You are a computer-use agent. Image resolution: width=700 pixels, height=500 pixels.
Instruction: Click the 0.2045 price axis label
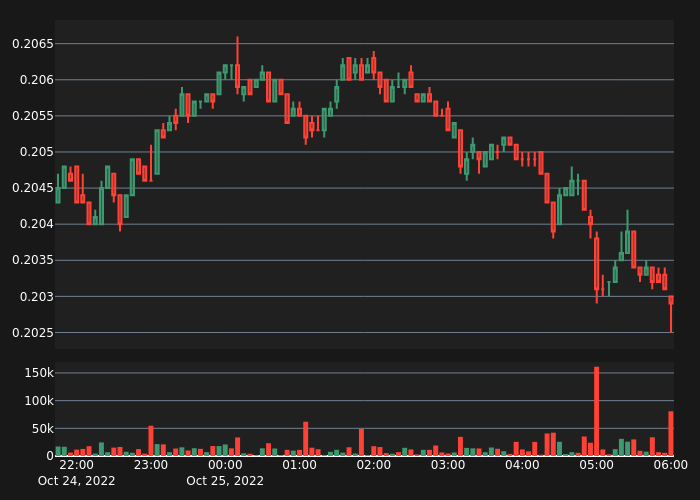(x=33, y=188)
